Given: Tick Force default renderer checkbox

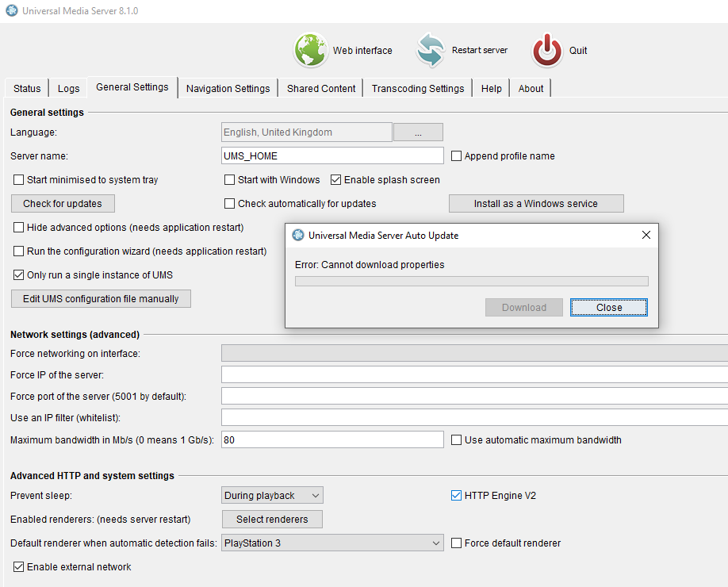Looking at the screenshot, I should click(457, 543).
